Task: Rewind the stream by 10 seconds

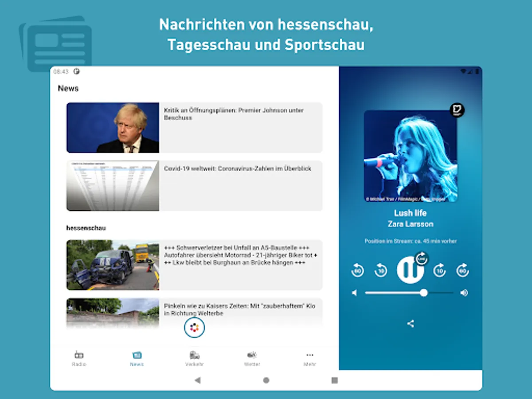Action: [x=381, y=270]
